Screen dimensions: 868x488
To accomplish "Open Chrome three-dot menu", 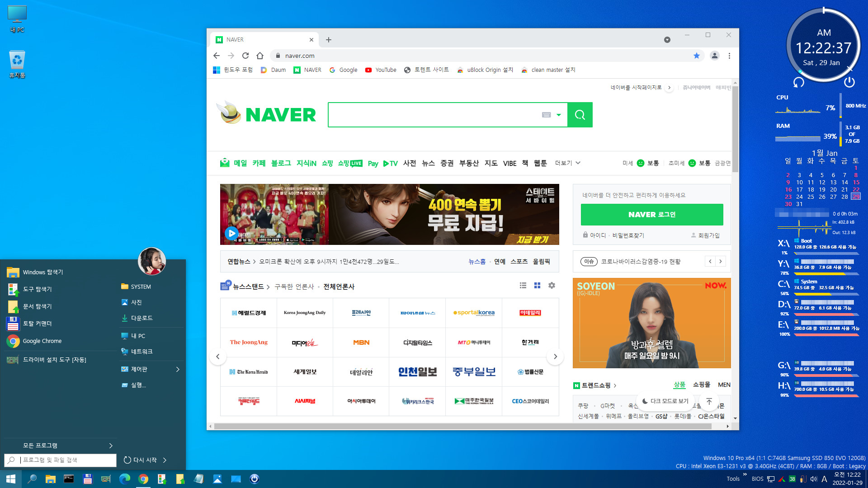I will point(729,56).
